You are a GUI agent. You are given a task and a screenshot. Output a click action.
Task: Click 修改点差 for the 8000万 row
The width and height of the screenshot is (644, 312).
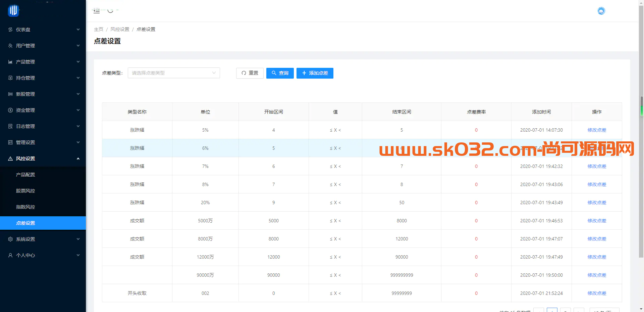597,239
